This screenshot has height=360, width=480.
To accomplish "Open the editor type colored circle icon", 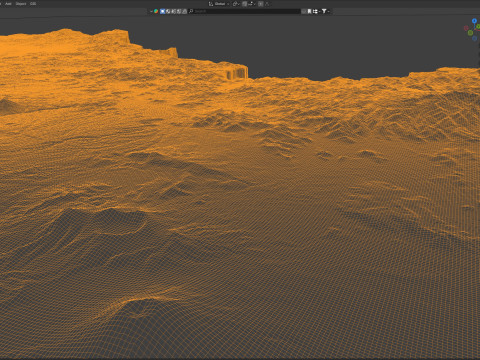I will pyautogui.click(x=156, y=11).
